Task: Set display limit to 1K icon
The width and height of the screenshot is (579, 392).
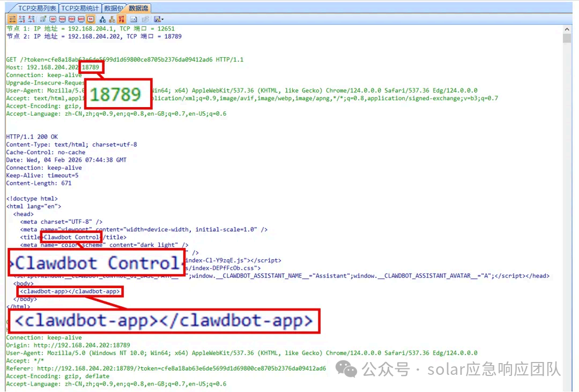Action: (91, 19)
